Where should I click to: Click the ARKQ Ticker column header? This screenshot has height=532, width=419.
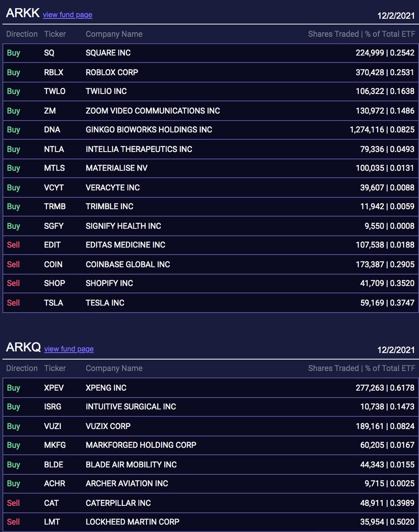click(x=55, y=368)
